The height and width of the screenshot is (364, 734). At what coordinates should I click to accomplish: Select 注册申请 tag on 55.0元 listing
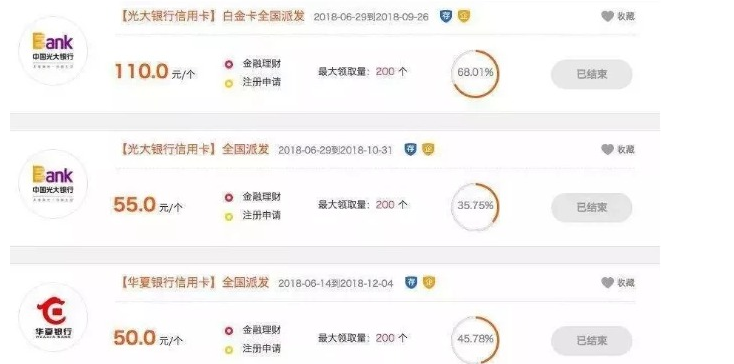[x=253, y=216]
